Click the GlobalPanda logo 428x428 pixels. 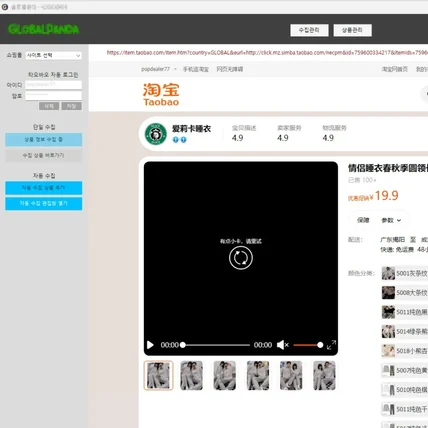click(43, 29)
